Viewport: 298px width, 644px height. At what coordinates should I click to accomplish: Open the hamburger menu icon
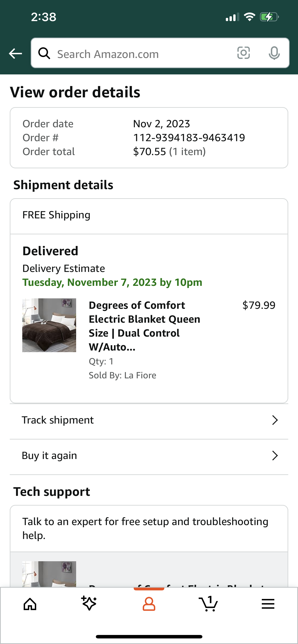pyautogui.click(x=268, y=604)
